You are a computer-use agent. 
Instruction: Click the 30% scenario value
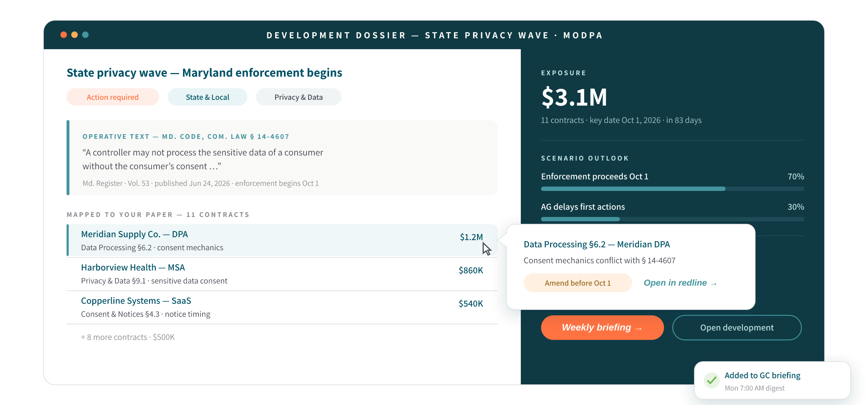tap(796, 207)
